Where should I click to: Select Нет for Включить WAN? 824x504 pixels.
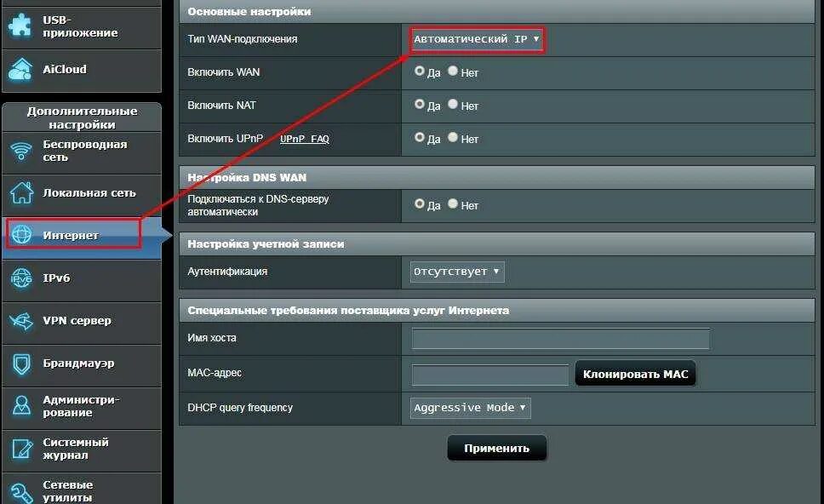pos(453,71)
